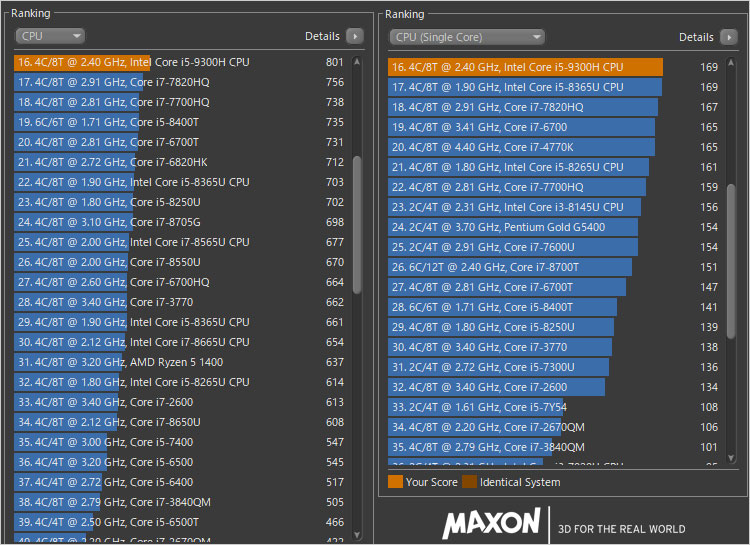The width and height of the screenshot is (750, 545).
Task: Select single core row 20 Core i7-4770K
Action: (x=554, y=147)
